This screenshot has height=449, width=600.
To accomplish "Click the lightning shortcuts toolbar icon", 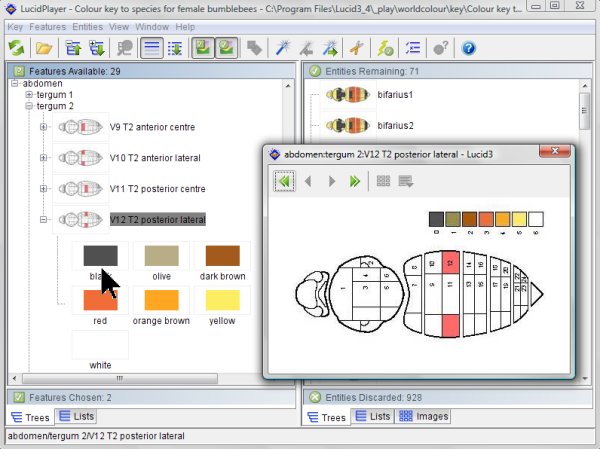I will pos(385,48).
